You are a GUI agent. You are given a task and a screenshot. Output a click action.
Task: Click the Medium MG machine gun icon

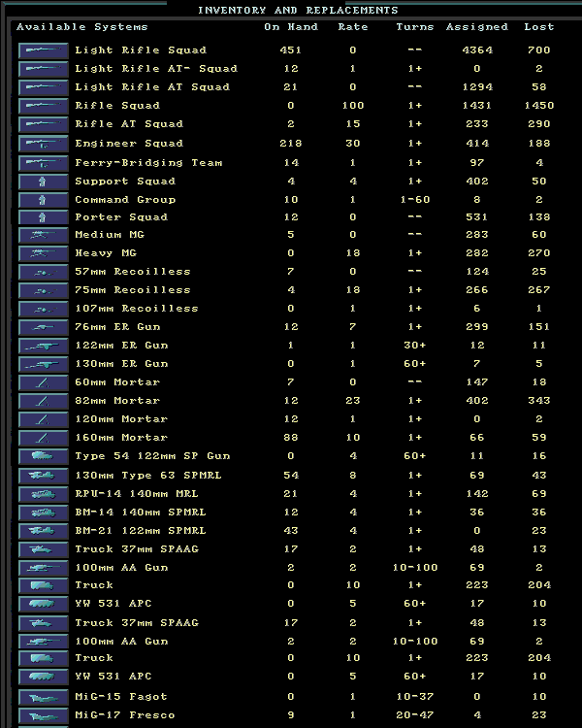coord(44,235)
